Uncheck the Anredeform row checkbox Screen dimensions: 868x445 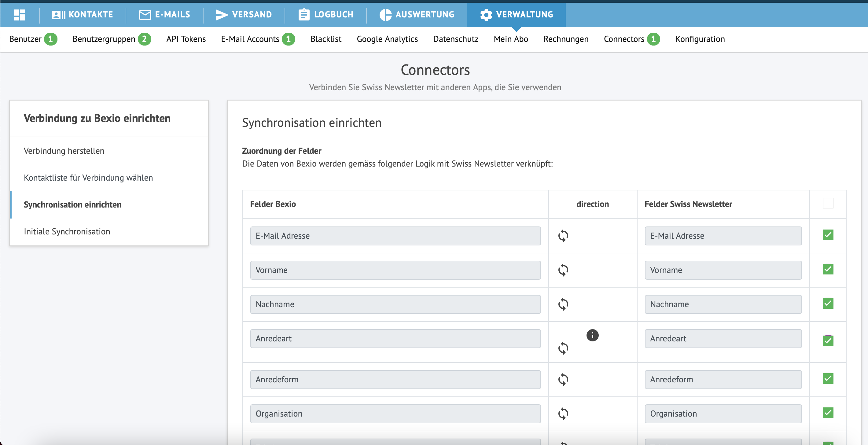(828, 379)
